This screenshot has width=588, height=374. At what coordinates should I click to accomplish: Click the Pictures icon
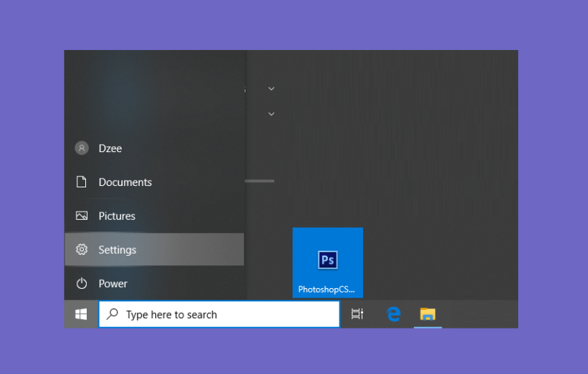tap(82, 216)
